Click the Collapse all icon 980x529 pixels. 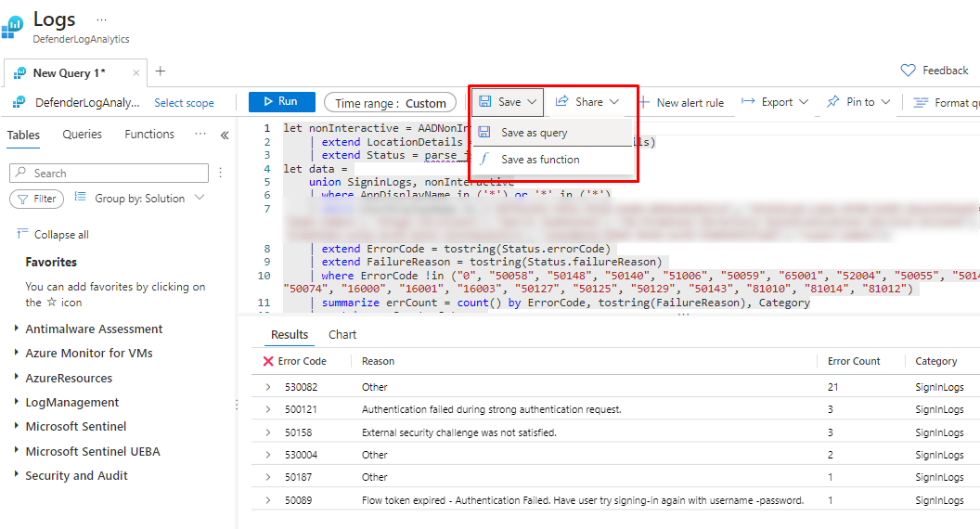pyautogui.click(x=23, y=235)
